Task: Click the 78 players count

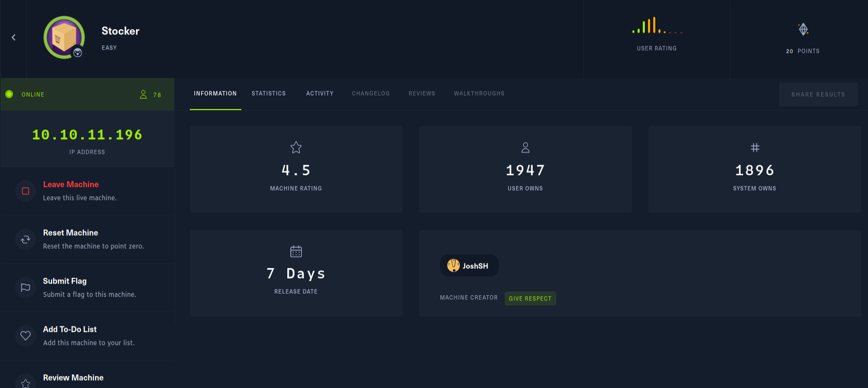Action: 157,95
